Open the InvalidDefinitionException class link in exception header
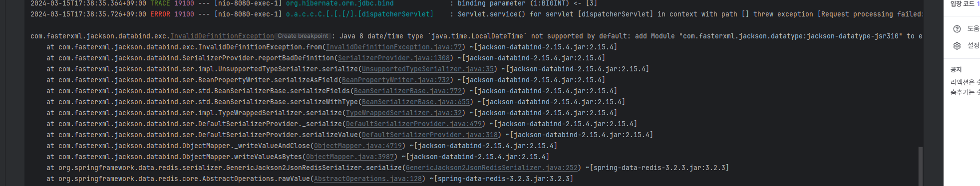 (x=222, y=36)
